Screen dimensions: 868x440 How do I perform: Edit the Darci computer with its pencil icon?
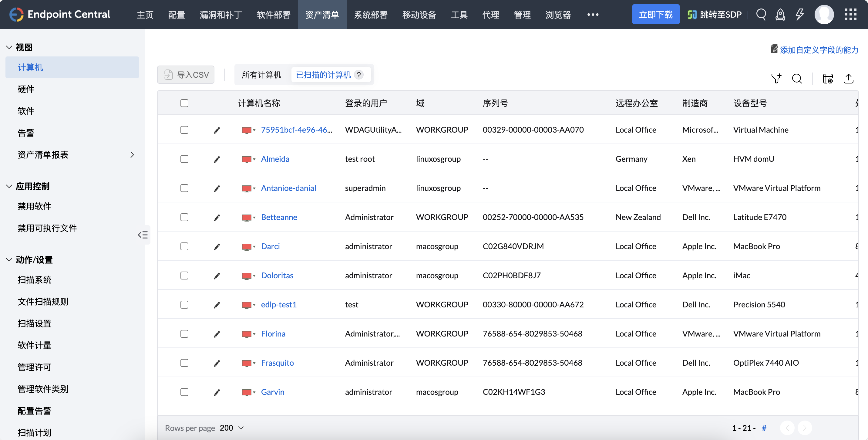click(217, 246)
